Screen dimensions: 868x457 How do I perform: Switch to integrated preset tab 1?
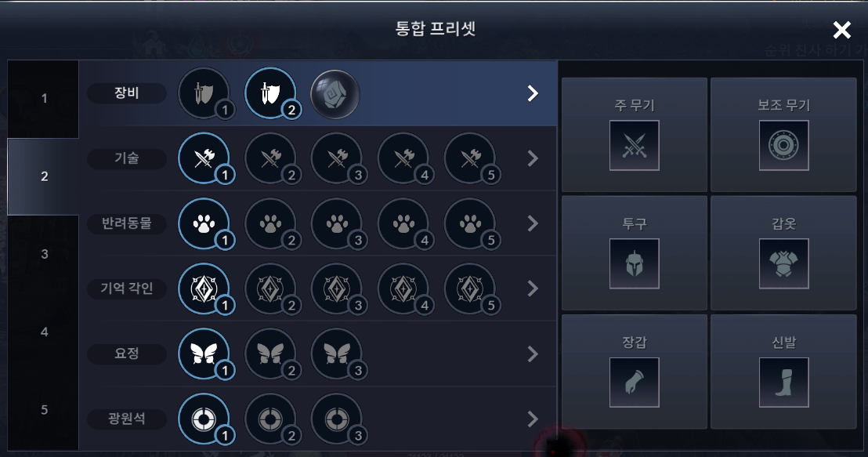(x=43, y=99)
